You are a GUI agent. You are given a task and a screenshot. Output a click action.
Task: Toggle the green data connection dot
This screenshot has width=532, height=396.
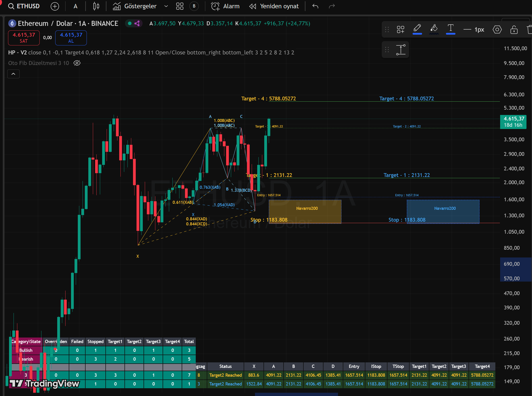[x=129, y=23]
